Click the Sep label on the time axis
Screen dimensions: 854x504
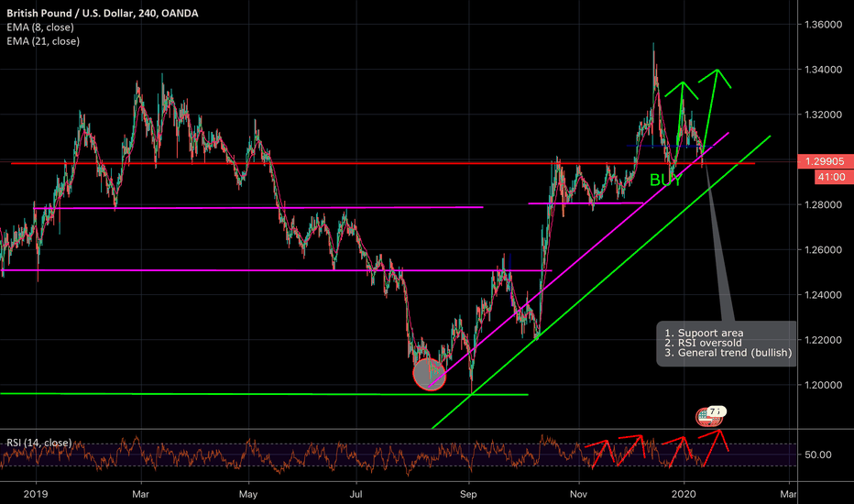(468, 491)
